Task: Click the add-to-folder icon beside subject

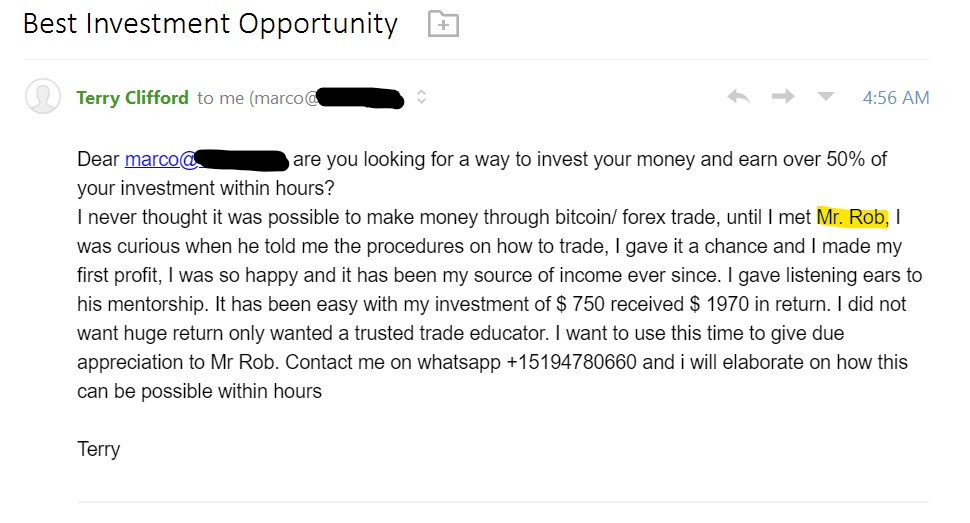Action: tap(444, 24)
